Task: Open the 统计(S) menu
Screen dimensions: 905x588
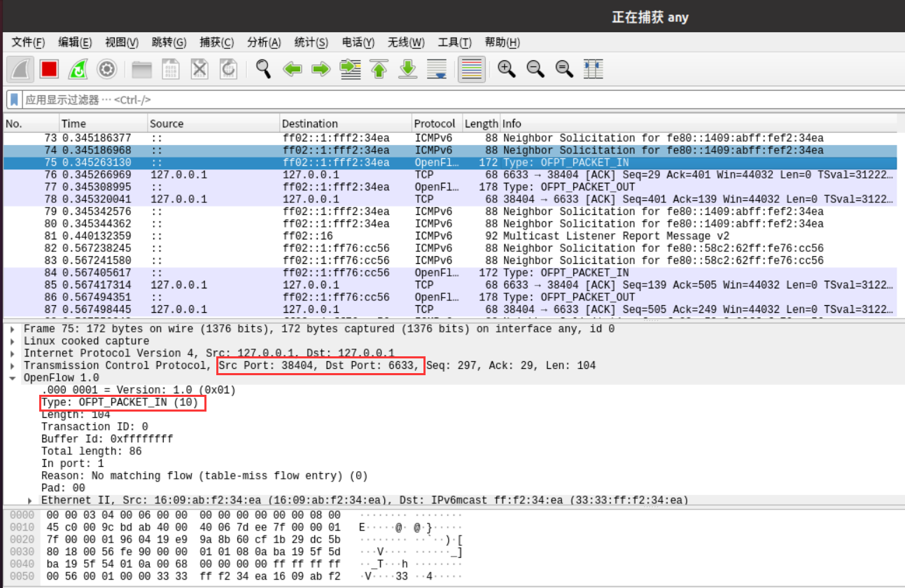Action: click(x=311, y=43)
